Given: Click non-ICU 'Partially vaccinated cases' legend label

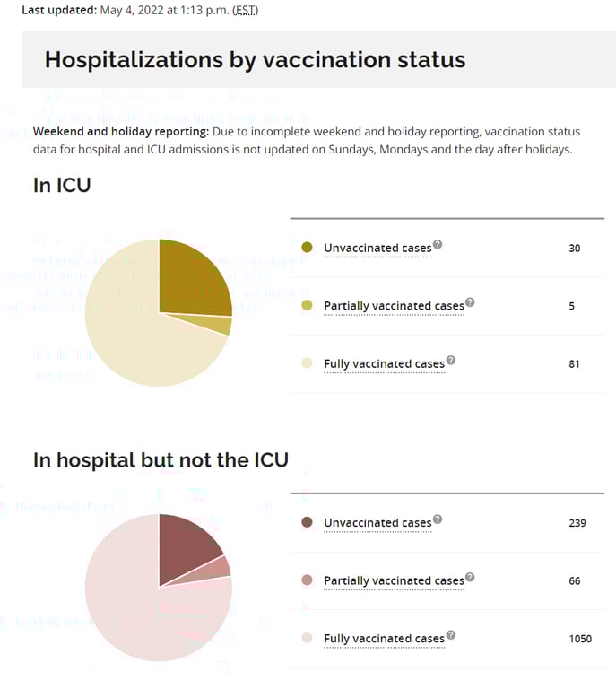Looking at the screenshot, I should (x=394, y=581).
